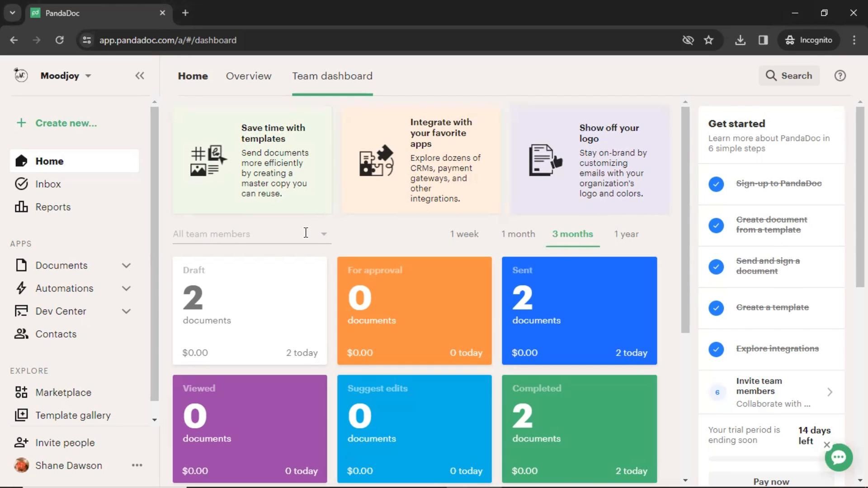Expand the Documents app submenu
This screenshot has height=488, width=868.
click(127, 265)
